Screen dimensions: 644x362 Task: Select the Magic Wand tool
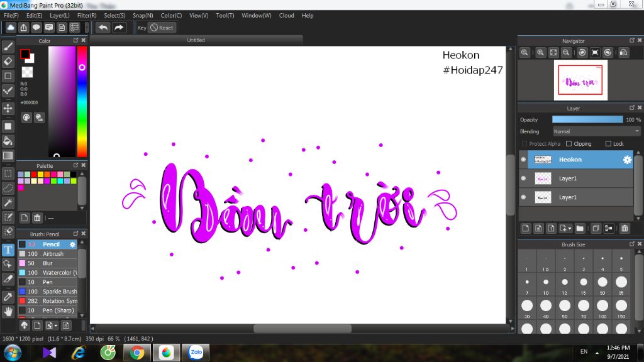click(8, 202)
